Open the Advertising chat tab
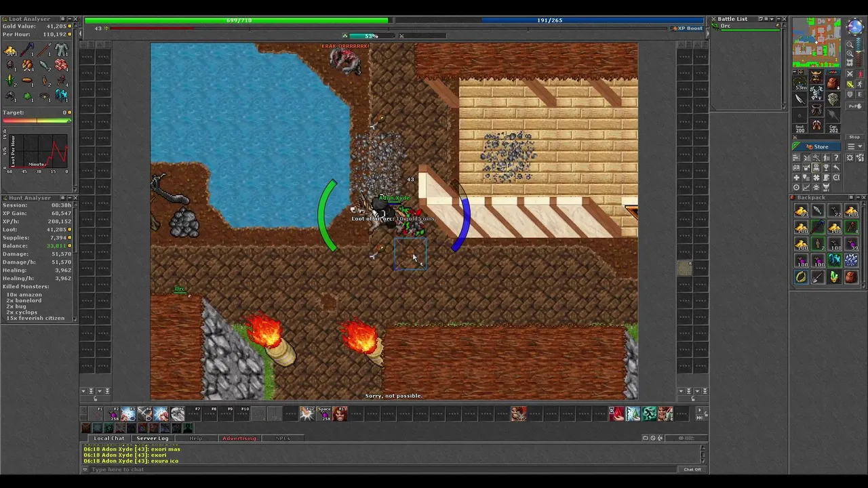This screenshot has width=868, height=488. pyautogui.click(x=239, y=439)
